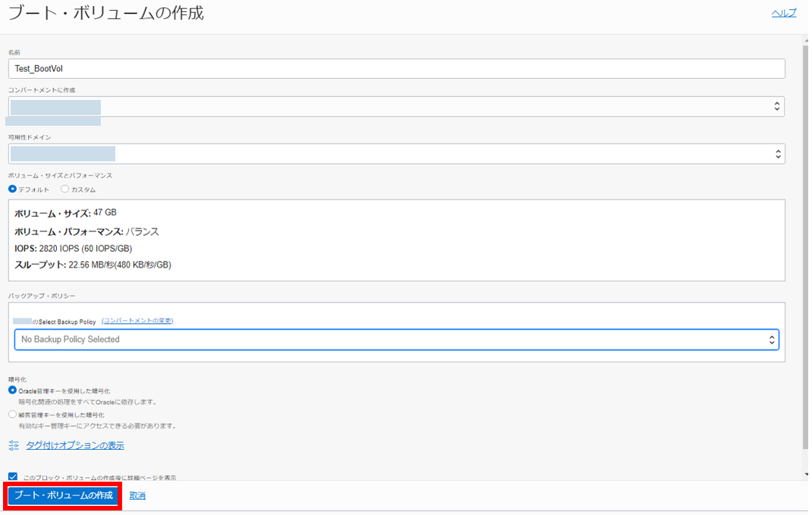Screen dimensions: 812x515
Task: Click the ブート・ボリュームの作成 button
Action: [63, 495]
